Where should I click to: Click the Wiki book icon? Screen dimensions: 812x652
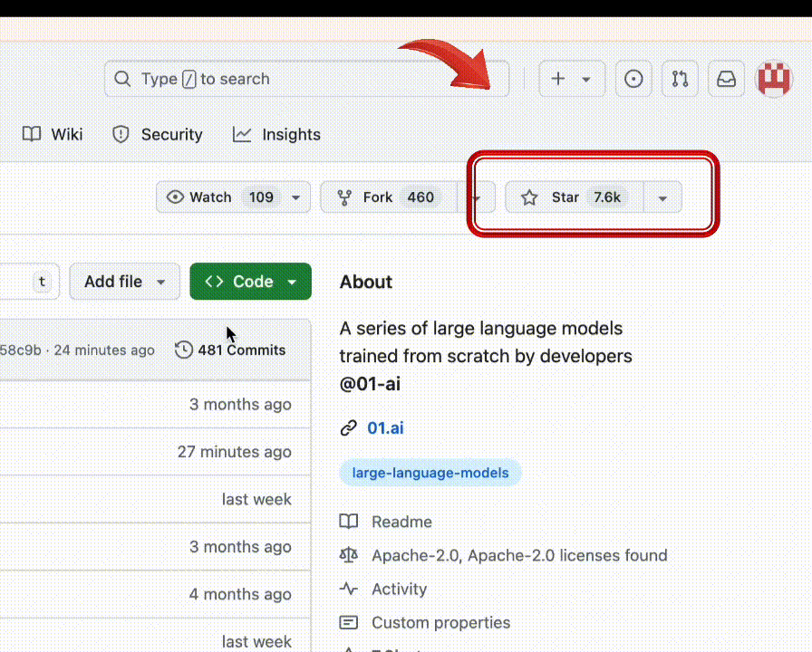click(32, 135)
